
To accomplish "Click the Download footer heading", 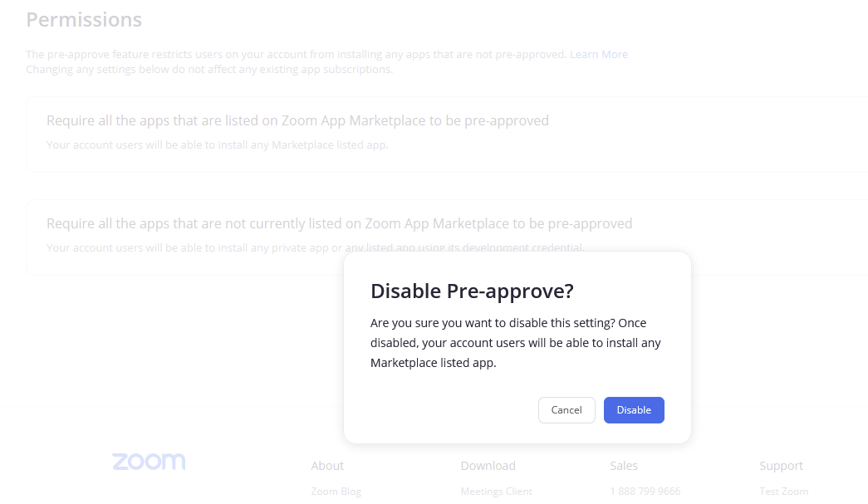I will (488, 466).
